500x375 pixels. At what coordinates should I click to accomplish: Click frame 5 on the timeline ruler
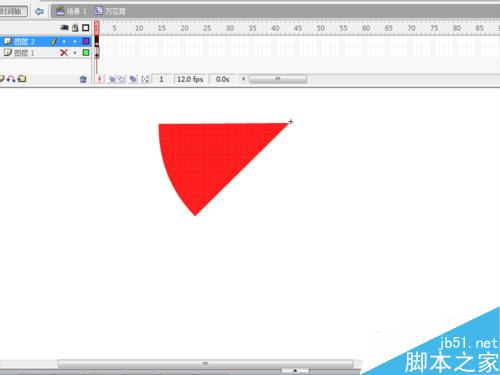pyautogui.click(x=114, y=28)
